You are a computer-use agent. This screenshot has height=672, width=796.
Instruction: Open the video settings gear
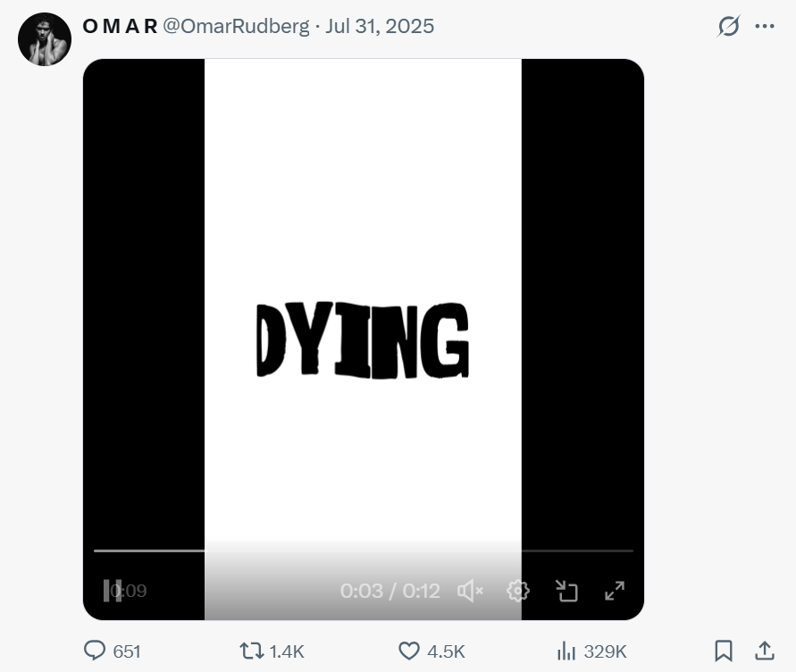coord(518,591)
